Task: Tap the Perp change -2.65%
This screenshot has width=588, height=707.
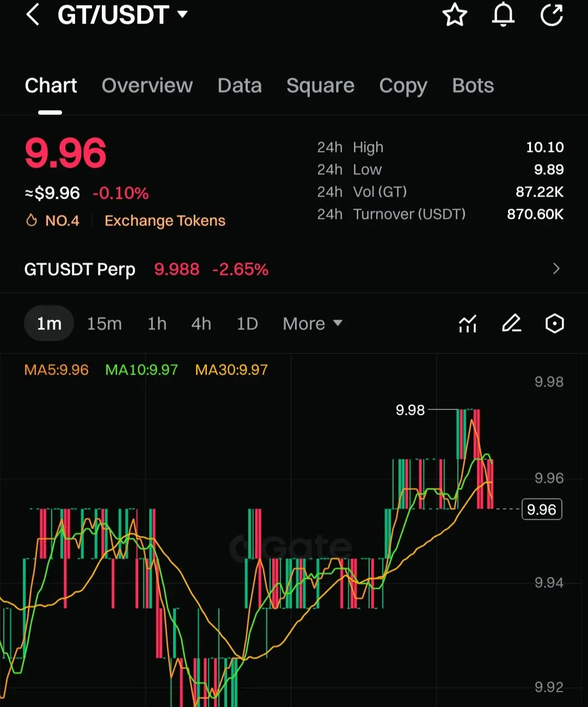Action: point(240,269)
